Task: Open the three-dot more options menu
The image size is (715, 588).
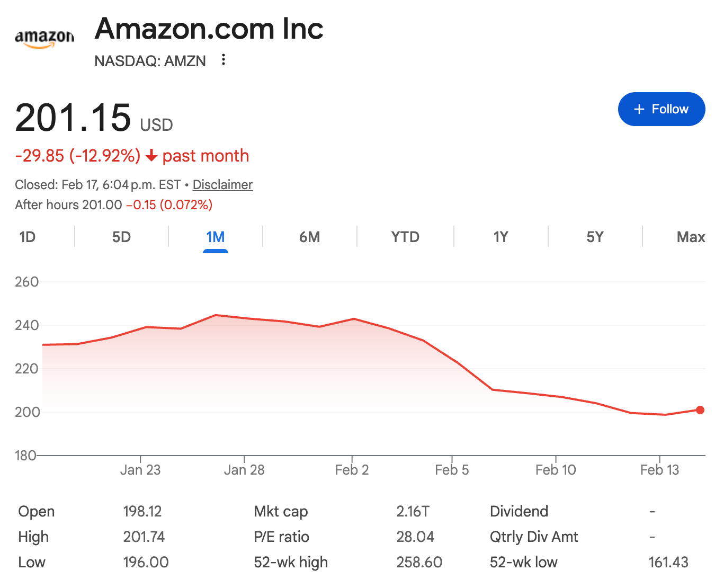Action: (x=224, y=60)
